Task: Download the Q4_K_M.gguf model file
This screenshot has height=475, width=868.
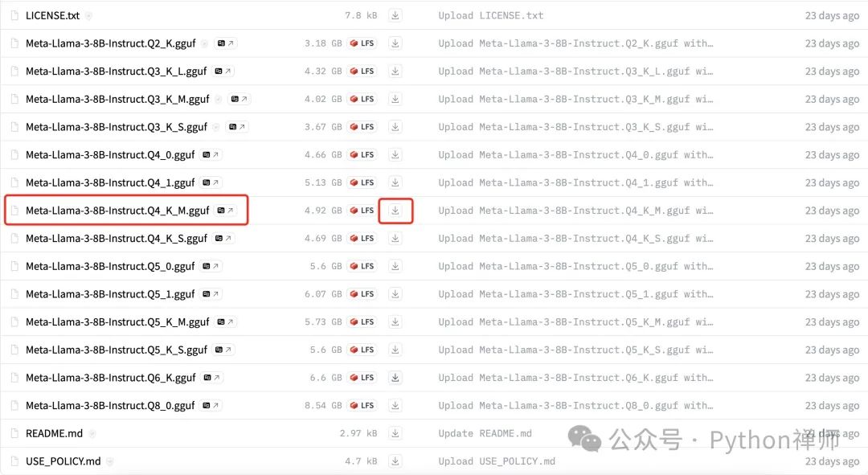Action: [x=395, y=211]
